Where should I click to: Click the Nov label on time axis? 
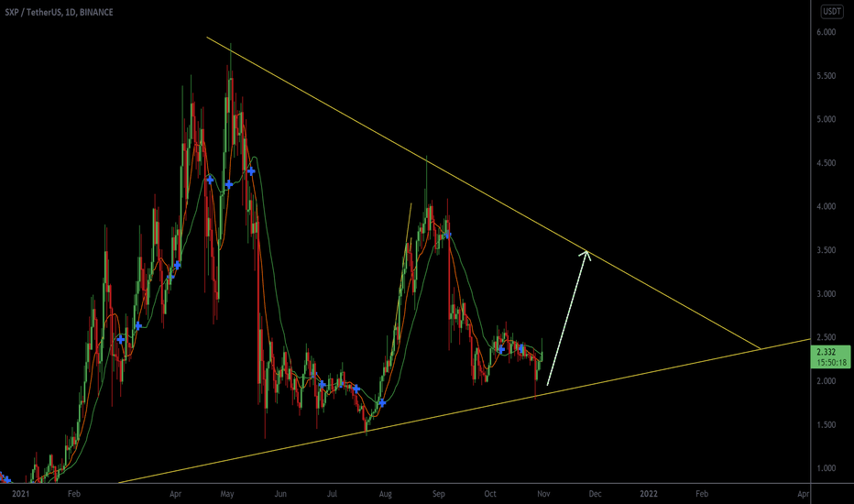coord(543,494)
